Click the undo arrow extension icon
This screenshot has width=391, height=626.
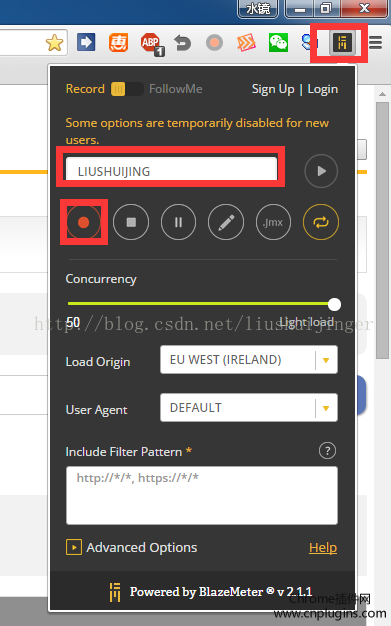click(x=183, y=43)
